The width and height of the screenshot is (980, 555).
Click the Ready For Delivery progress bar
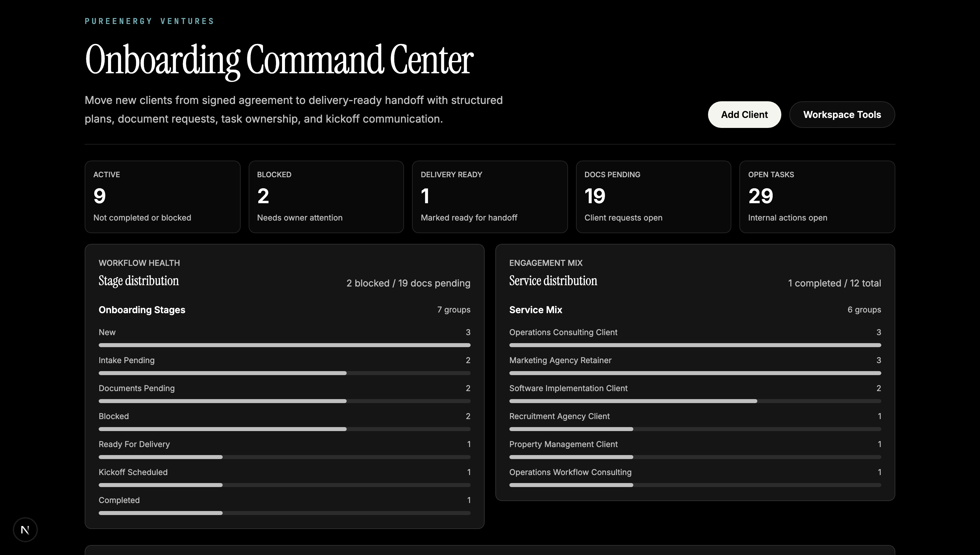pos(284,457)
